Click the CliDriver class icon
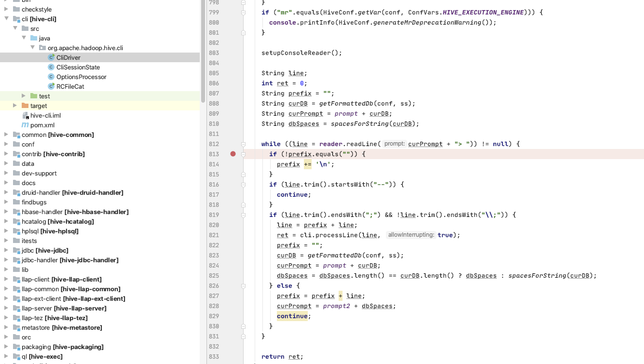This screenshot has width=644, height=364. [x=51, y=57]
